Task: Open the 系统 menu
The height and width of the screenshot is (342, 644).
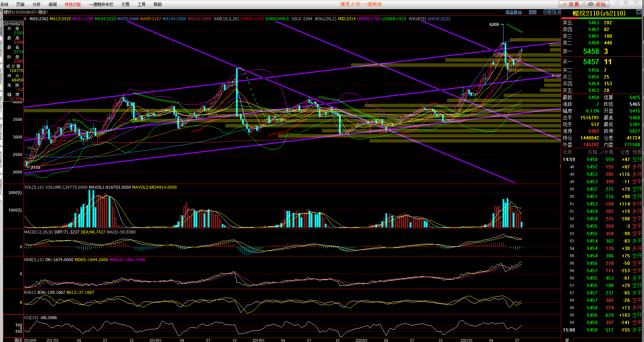Action: click(x=4, y=4)
